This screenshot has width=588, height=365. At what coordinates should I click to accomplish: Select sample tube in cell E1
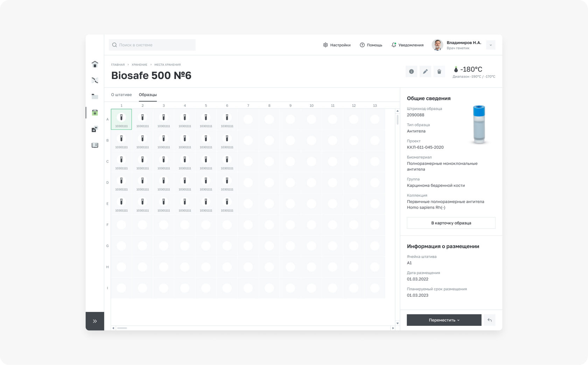pos(121,203)
